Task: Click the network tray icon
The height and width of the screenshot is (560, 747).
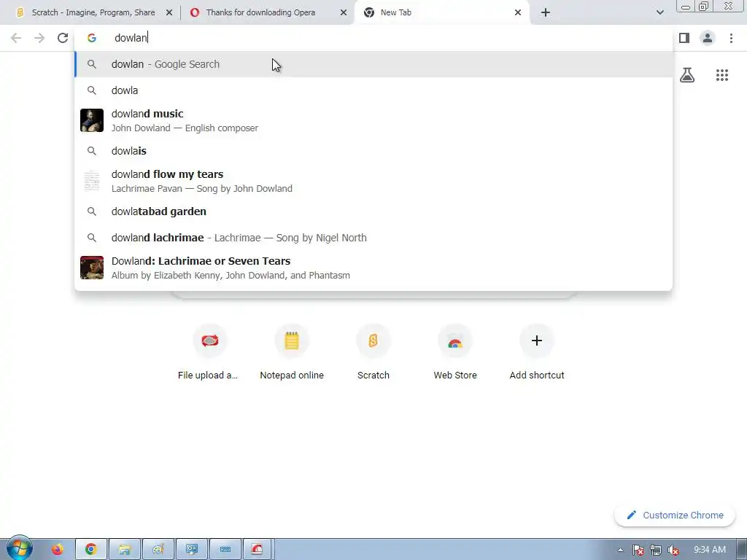Action: (656, 550)
